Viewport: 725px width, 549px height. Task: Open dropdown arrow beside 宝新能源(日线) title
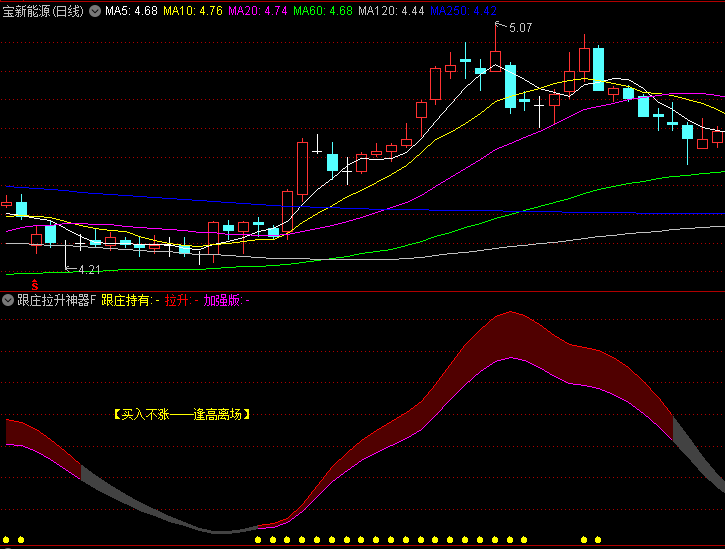point(95,11)
